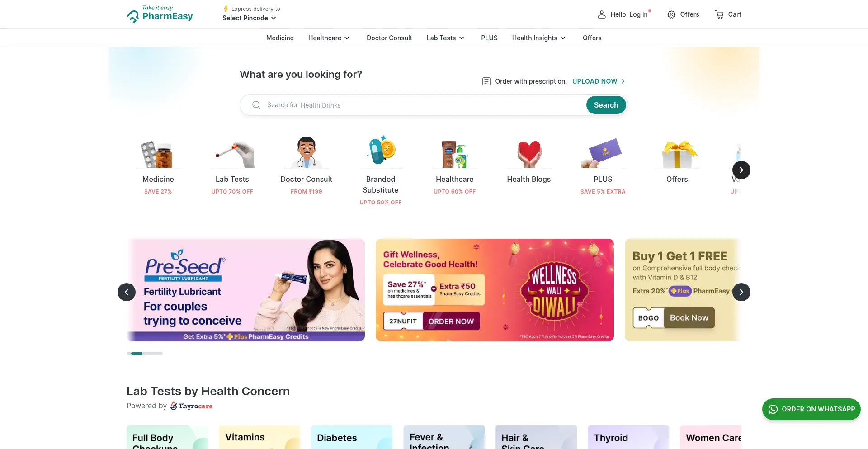Expand the Health Insights nav menu
The height and width of the screenshot is (449, 868).
pos(539,38)
